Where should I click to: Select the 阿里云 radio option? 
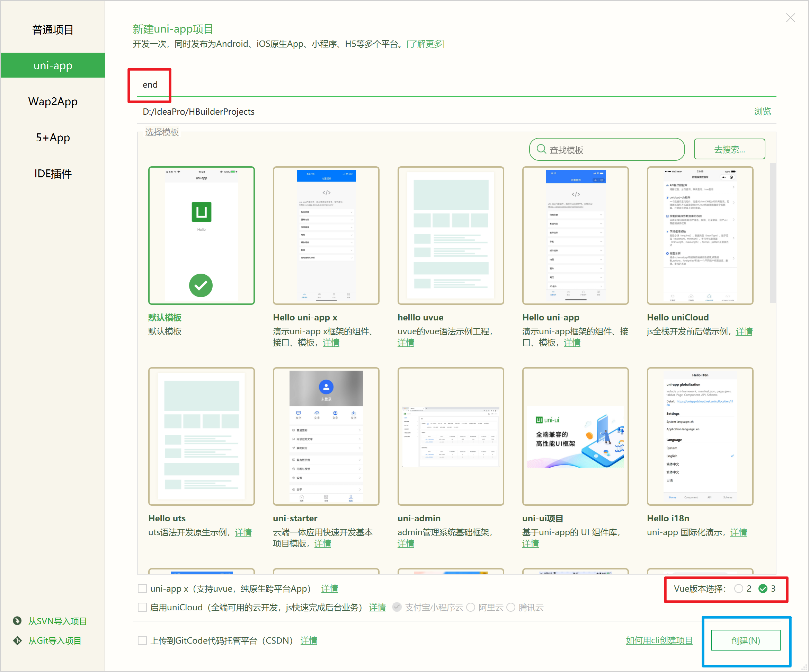(470, 607)
